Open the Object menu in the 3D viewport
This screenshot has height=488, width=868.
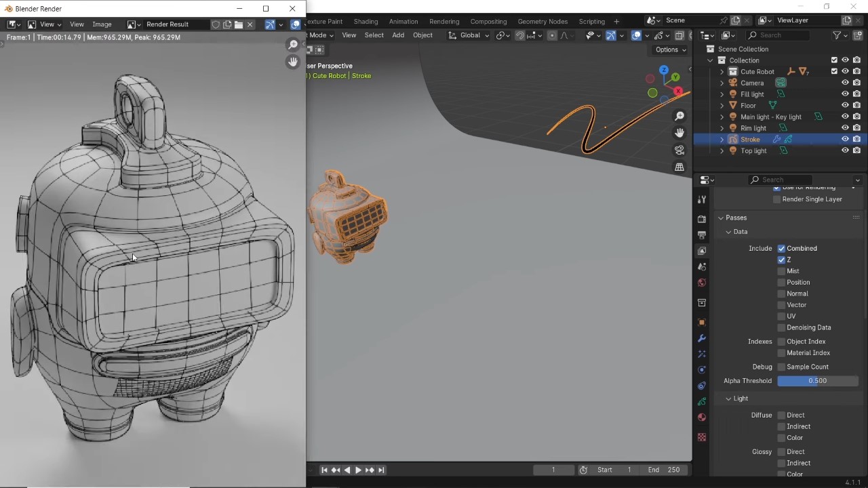point(422,35)
